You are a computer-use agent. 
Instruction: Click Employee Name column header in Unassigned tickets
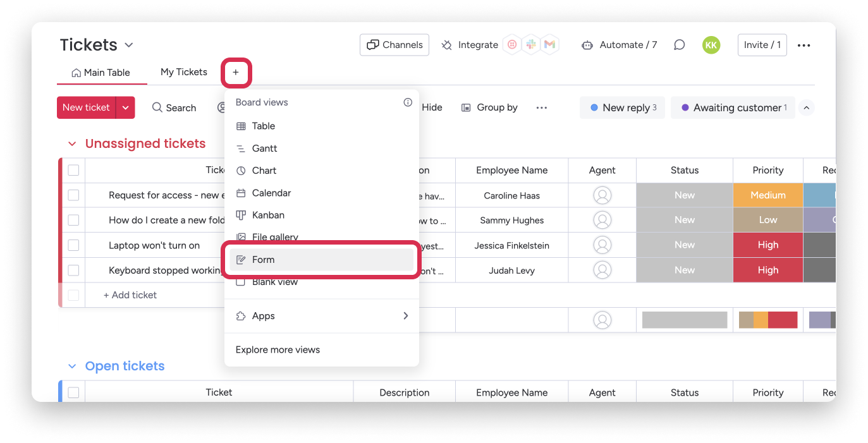coord(512,170)
